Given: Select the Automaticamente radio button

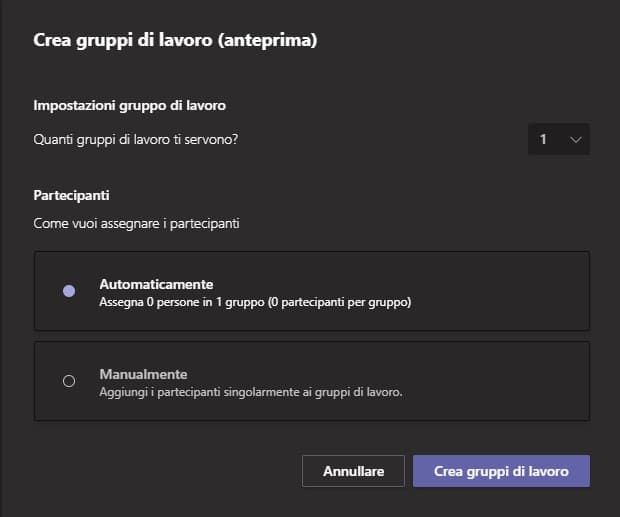Looking at the screenshot, I should click(69, 291).
